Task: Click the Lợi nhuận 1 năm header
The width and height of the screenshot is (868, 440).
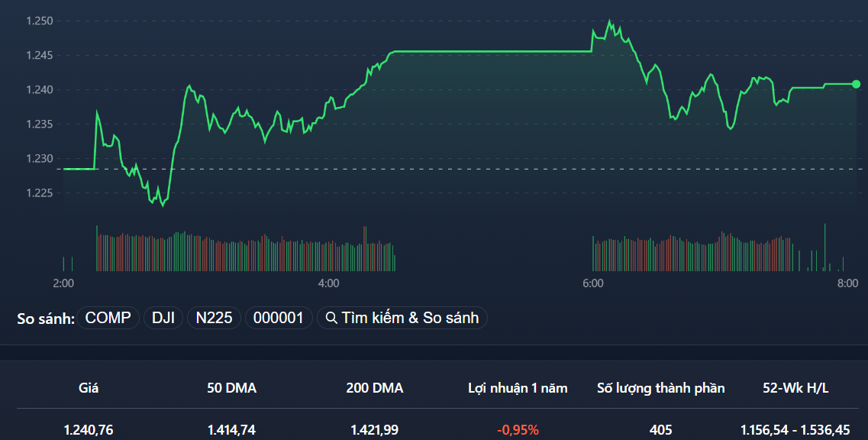Action: [x=518, y=387]
